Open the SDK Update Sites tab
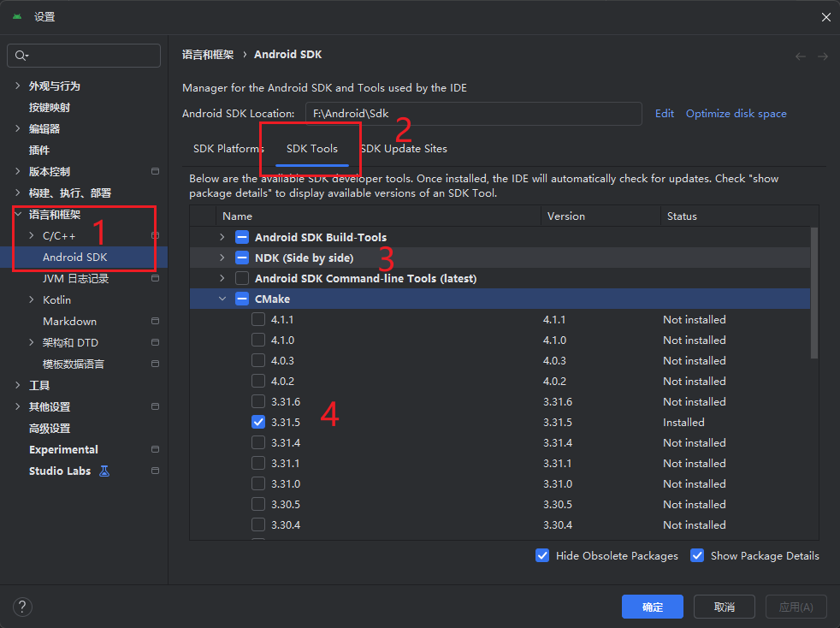 coord(404,148)
